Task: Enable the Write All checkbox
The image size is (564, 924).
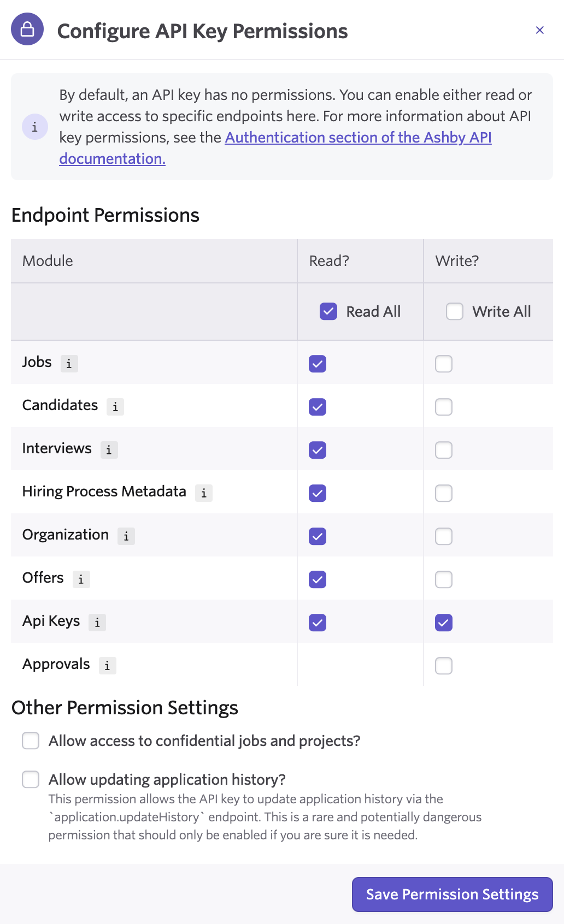Action: (455, 312)
